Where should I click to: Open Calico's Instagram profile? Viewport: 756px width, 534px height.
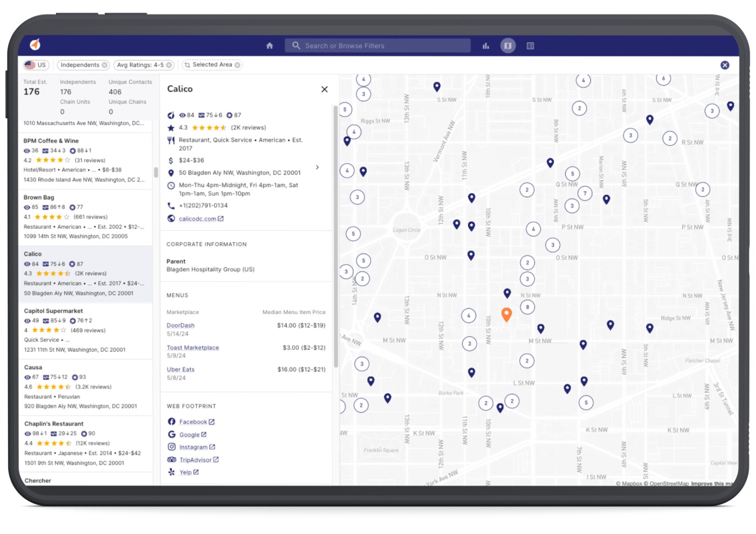[194, 447]
